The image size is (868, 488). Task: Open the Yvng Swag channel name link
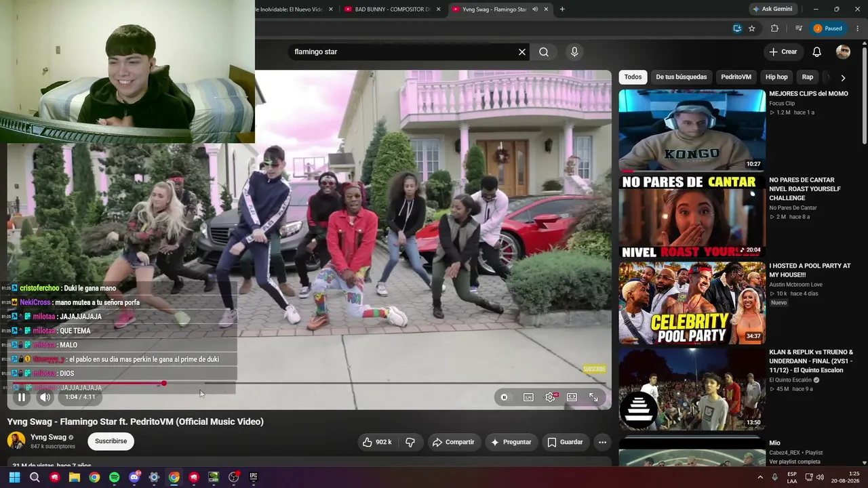(x=48, y=437)
